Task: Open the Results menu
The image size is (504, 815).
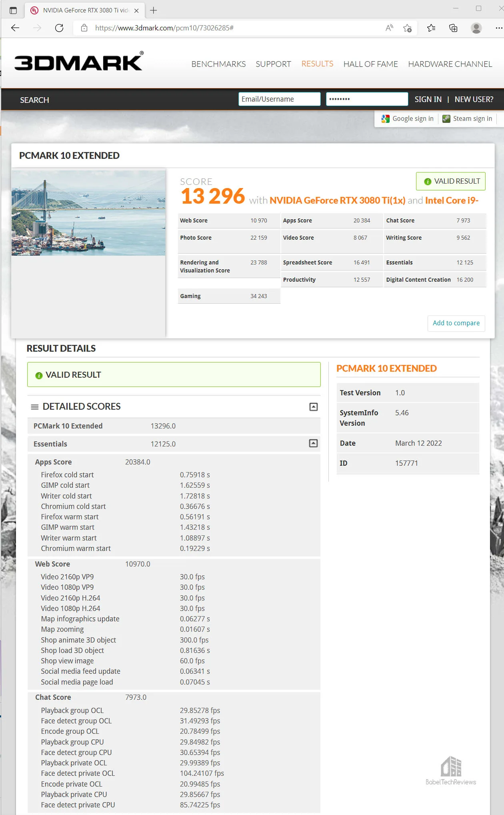Action: click(317, 64)
